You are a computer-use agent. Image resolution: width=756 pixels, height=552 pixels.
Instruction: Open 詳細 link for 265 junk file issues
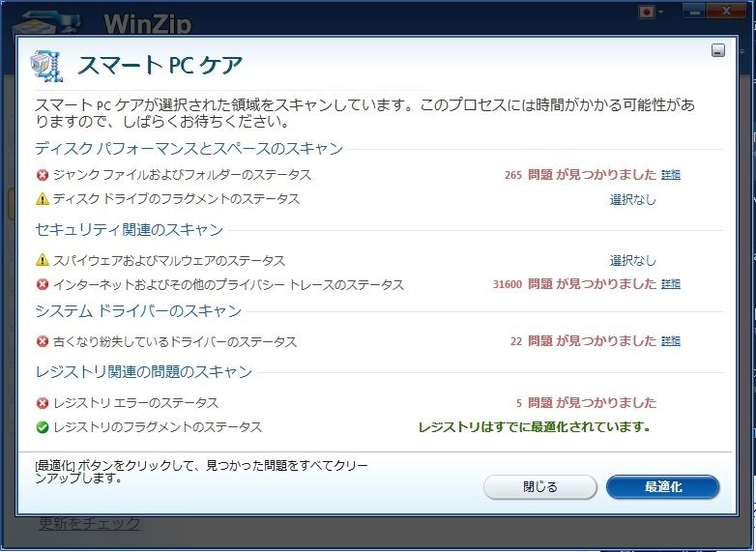click(671, 175)
